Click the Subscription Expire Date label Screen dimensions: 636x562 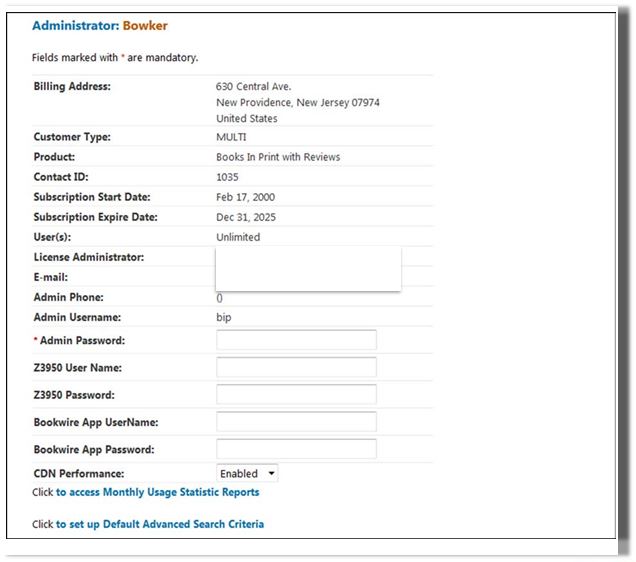[95, 217]
